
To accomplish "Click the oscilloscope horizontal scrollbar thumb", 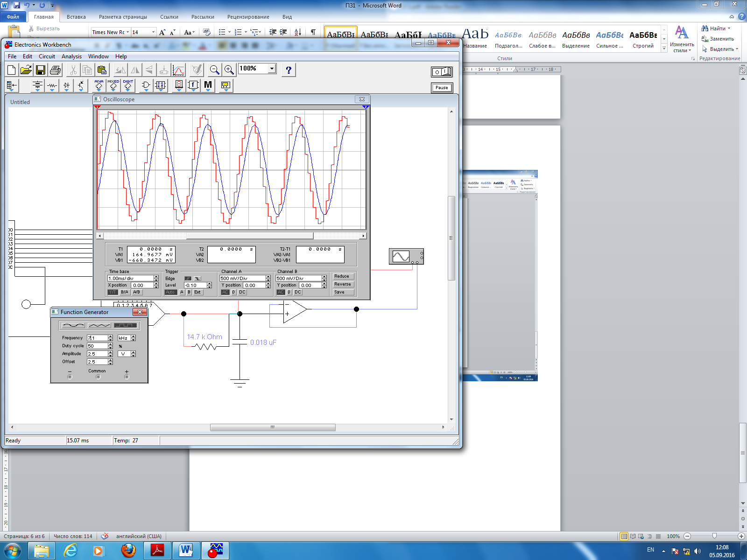I will tap(250, 236).
